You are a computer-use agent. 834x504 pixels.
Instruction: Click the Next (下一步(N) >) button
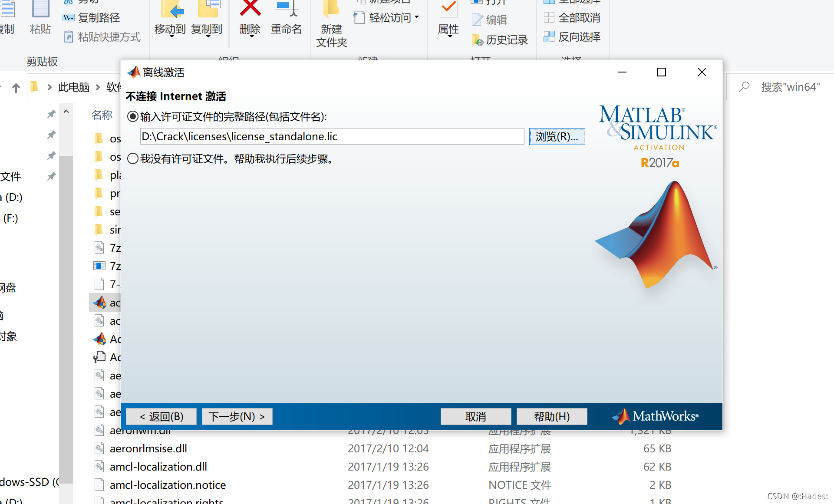237,416
